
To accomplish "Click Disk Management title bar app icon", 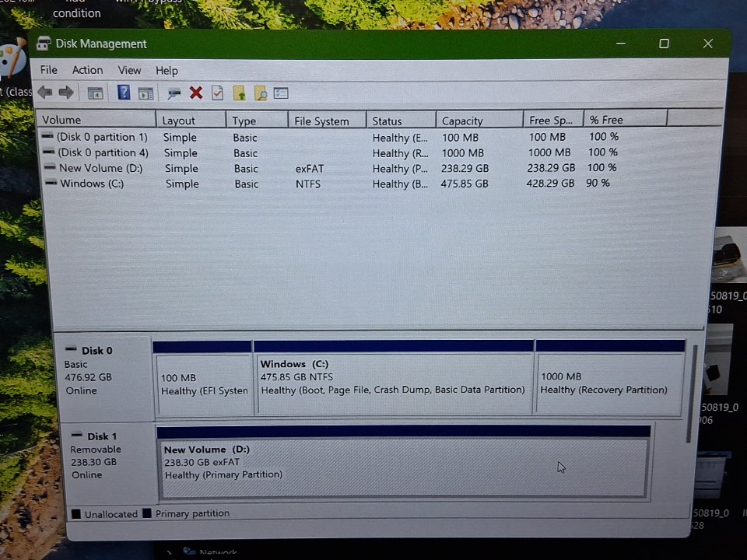I will [x=44, y=44].
